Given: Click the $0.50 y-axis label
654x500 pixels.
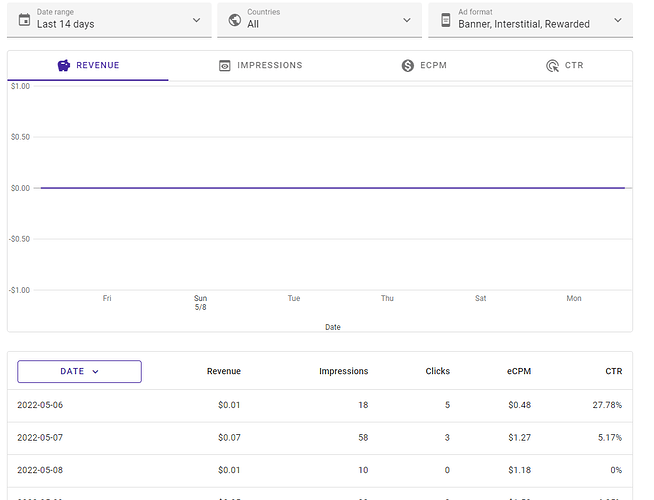Looking at the screenshot, I should click(20, 137).
